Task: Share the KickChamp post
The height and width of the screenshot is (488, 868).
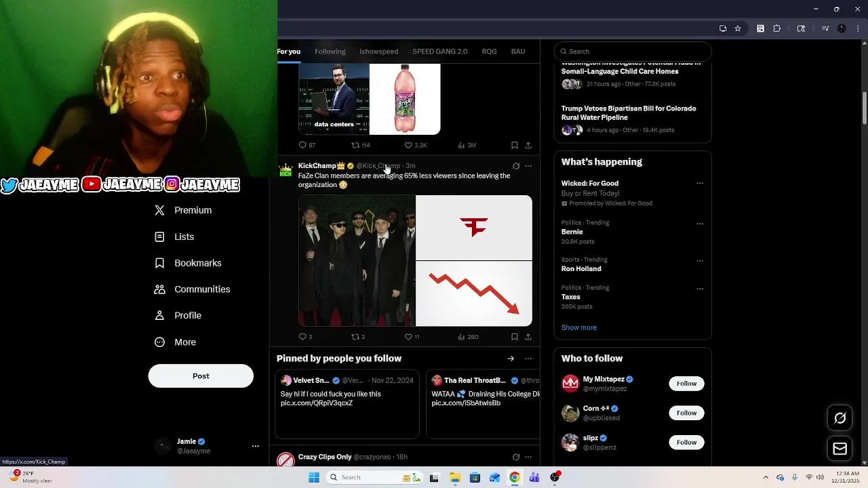Action: [528, 337]
